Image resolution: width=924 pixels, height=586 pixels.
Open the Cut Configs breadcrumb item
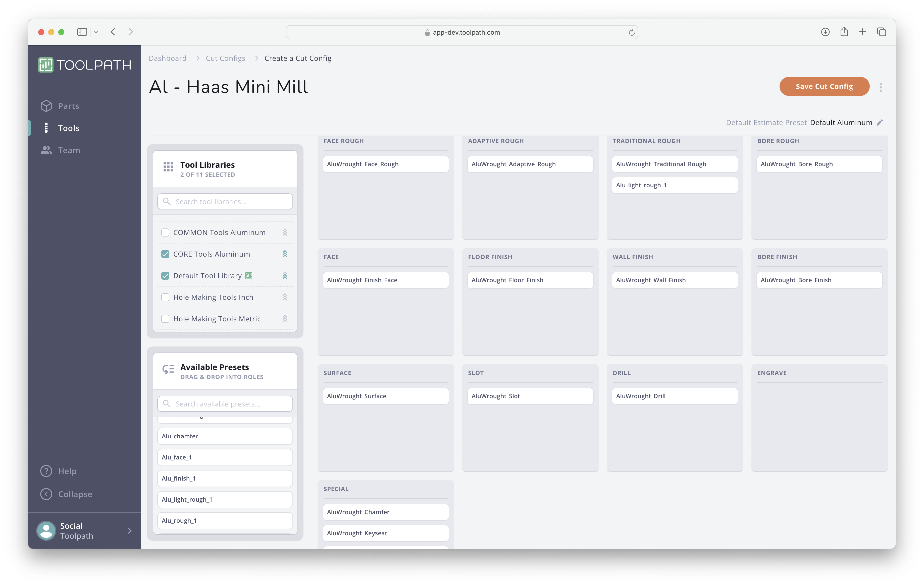tap(225, 58)
